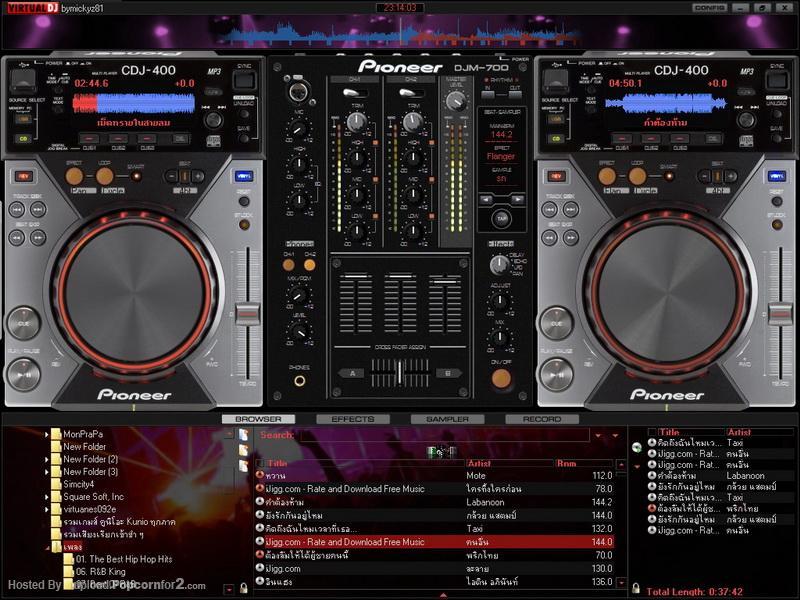The image size is (800, 600).
Task: Toggle left deck REV reverse button
Action: tap(23, 176)
